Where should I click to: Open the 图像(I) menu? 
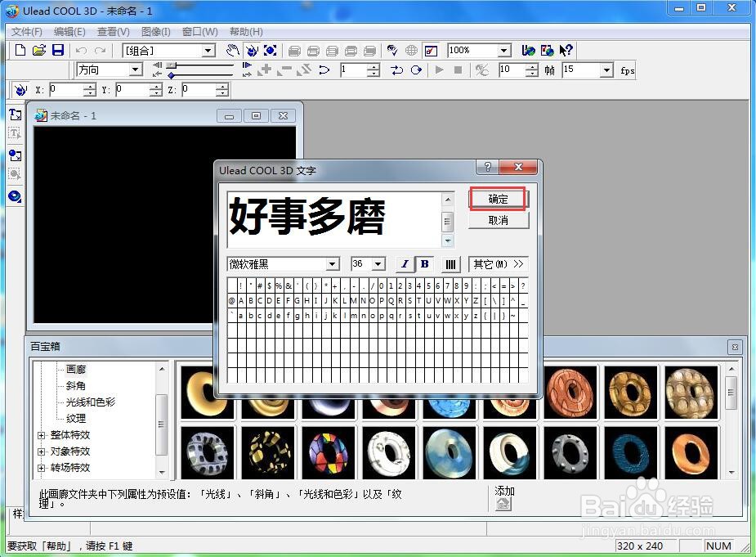156,32
